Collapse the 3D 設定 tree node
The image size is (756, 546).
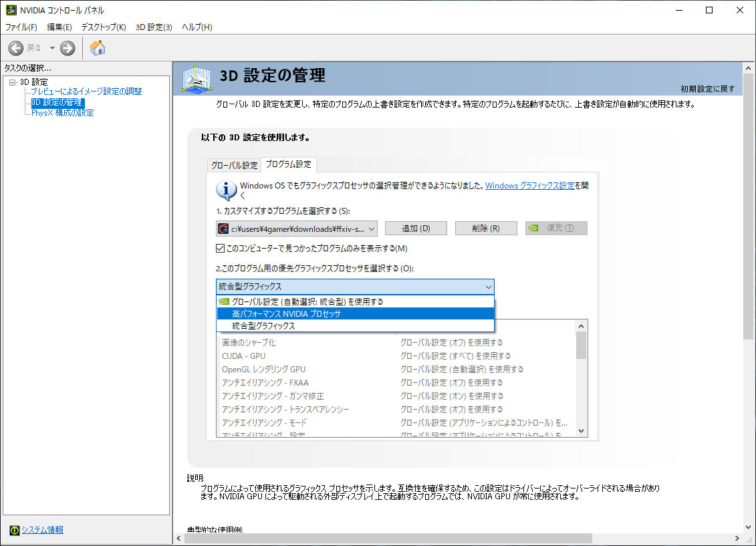pos(13,82)
